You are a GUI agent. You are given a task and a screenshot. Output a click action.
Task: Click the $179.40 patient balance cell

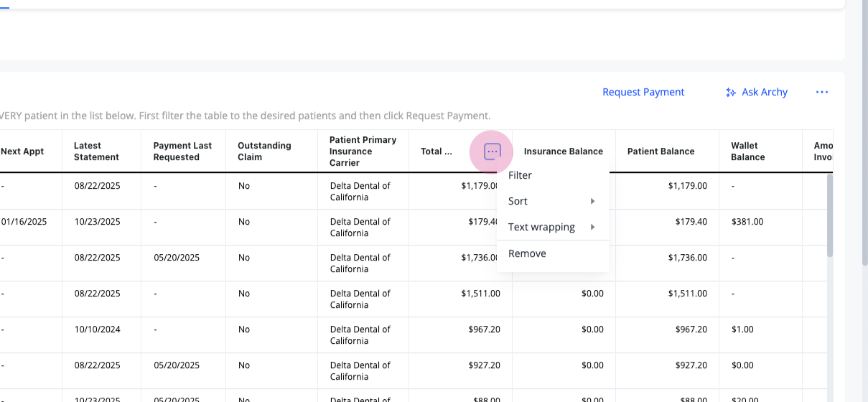(691, 222)
